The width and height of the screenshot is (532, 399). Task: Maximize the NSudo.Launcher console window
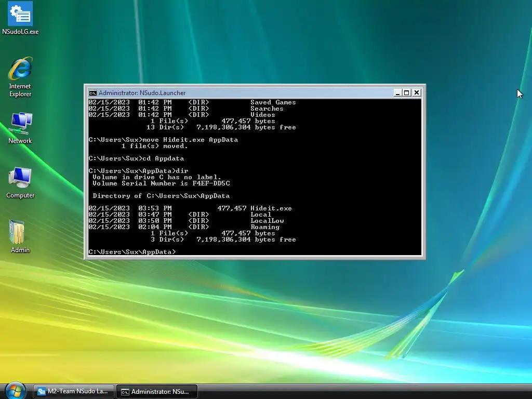point(406,92)
